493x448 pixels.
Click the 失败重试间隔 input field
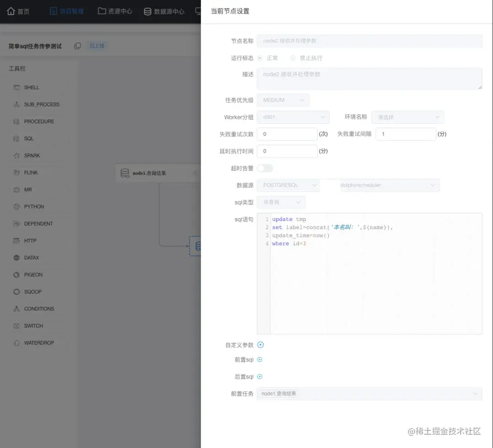pyautogui.click(x=406, y=134)
